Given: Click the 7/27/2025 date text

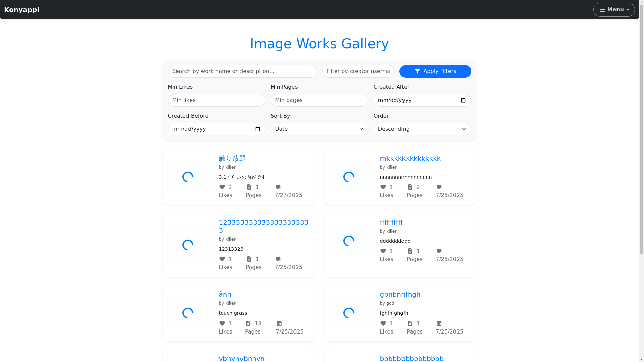Looking at the screenshot, I should pos(288,195).
